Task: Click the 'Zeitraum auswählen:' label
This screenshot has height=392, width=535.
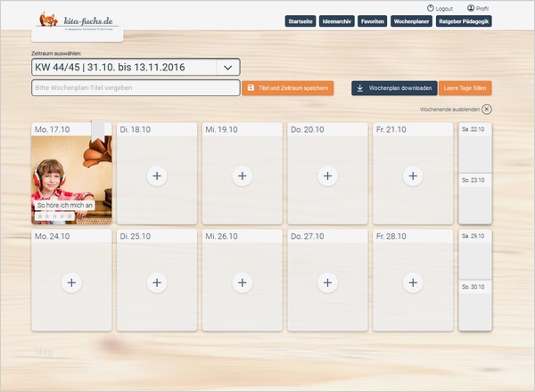Action: click(x=56, y=53)
